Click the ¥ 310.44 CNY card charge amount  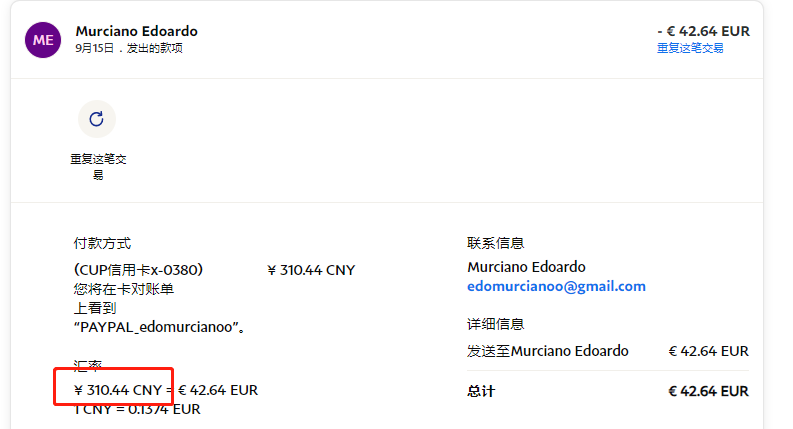pos(311,270)
